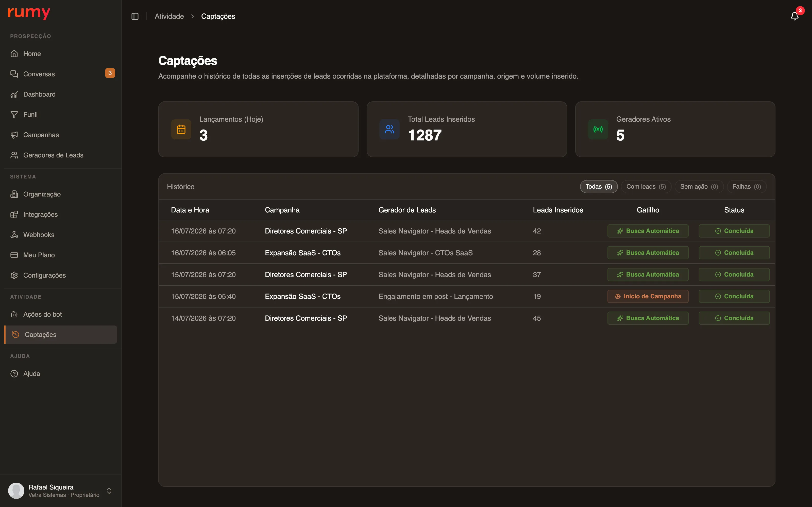Open Diretores Comerciais - SP row from 14/07
The height and width of the screenshot is (507, 812).
[x=466, y=318]
